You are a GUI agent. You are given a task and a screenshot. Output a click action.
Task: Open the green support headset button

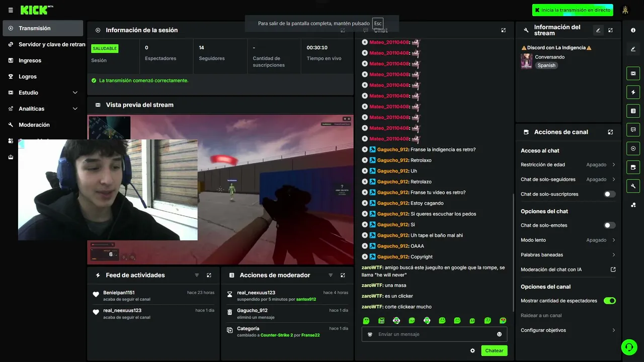[629, 347]
